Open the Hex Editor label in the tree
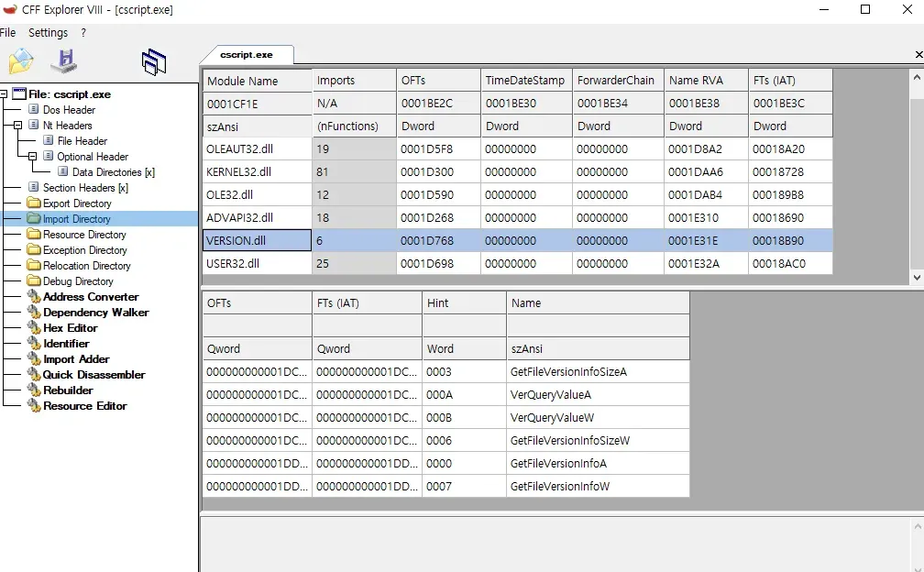This screenshot has width=924, height=572. pos(70,327)
